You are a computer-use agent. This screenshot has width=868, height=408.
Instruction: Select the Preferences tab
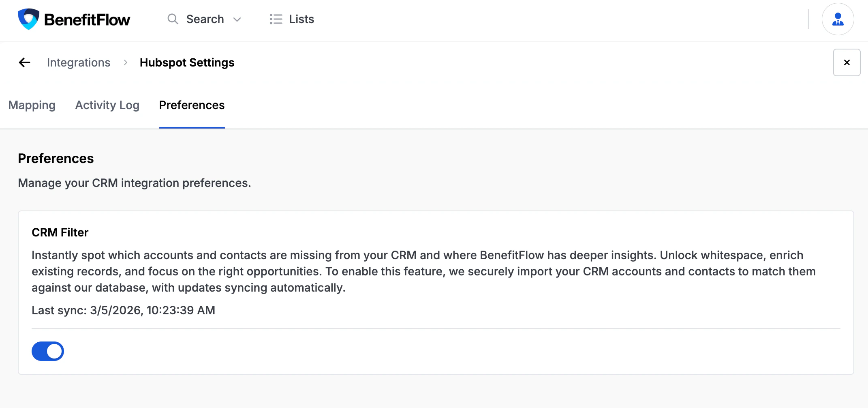coord(191,105)
